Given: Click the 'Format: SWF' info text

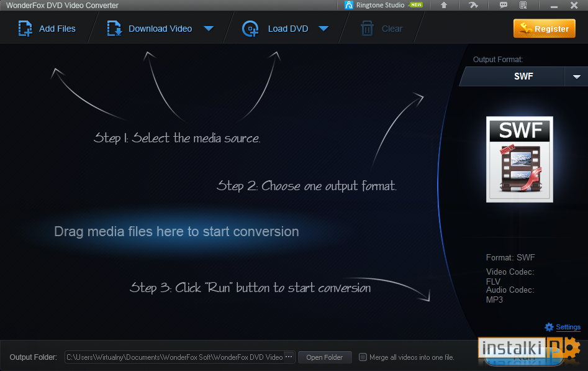Looking at the screenshot, I should point(510,258).
